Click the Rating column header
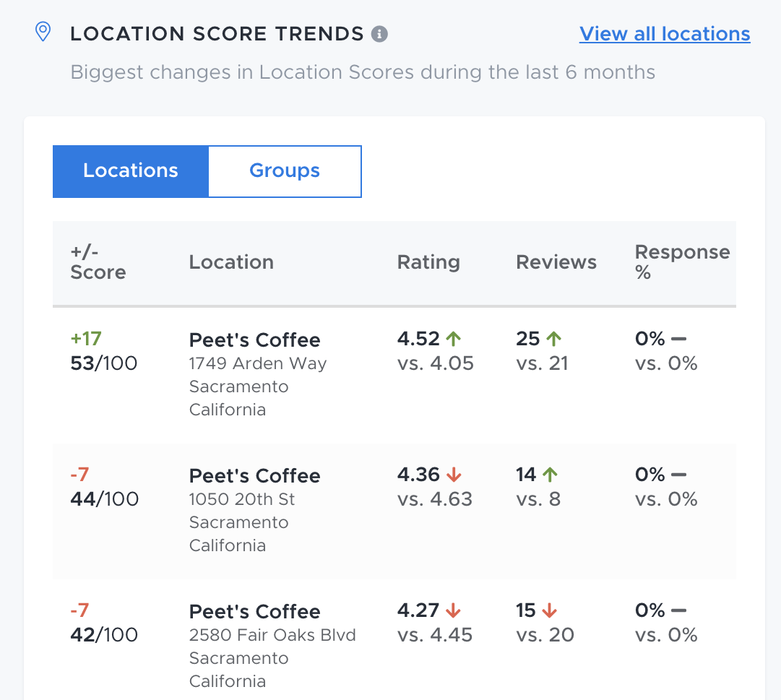Image resolution: width=781 pixels, height=700 pixels. click(428, 262)
